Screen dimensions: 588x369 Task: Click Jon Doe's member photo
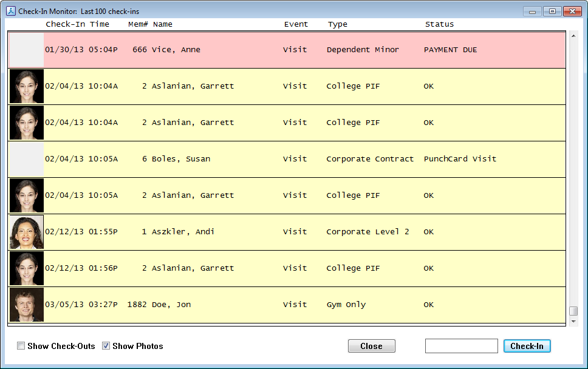point(27,305)
